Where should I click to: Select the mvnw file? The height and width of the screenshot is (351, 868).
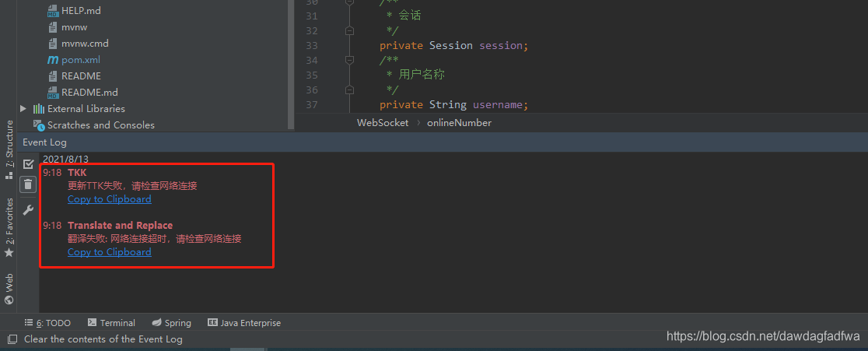pos(74,27)
